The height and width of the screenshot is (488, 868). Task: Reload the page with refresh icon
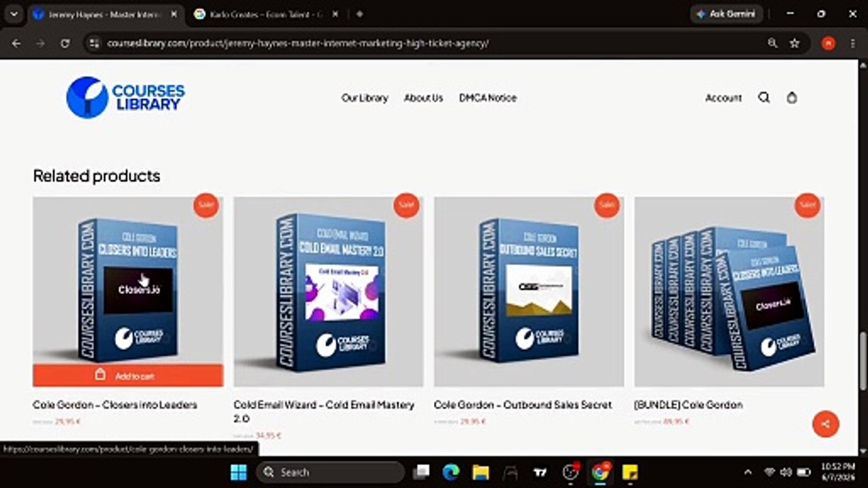65,43
